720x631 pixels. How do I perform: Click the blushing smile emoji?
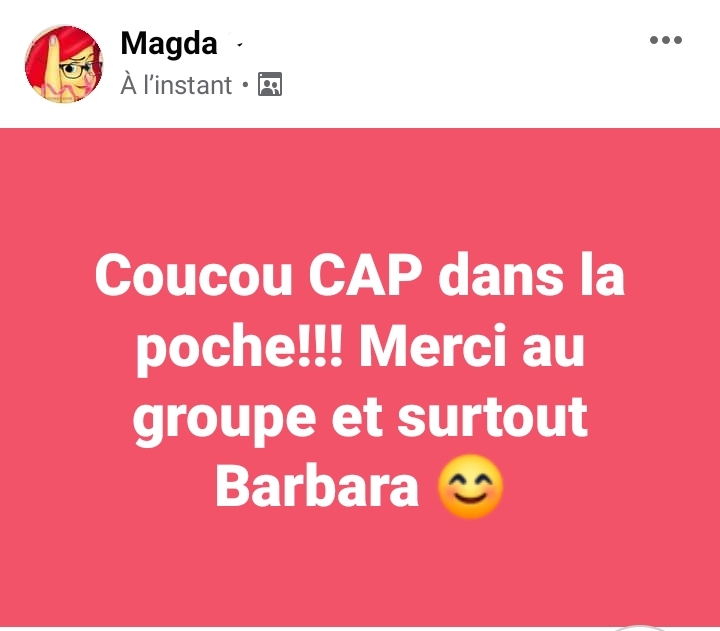pos(470,486)
